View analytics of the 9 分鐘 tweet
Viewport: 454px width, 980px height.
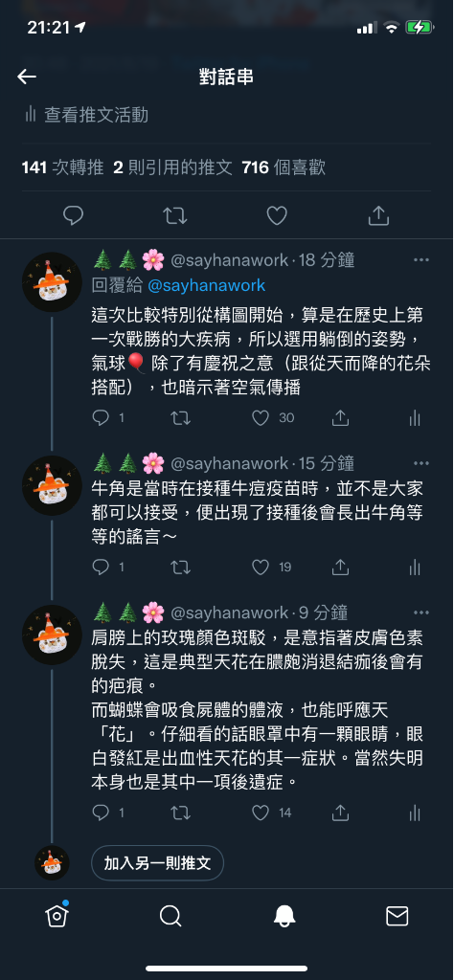tap(415, 813)
